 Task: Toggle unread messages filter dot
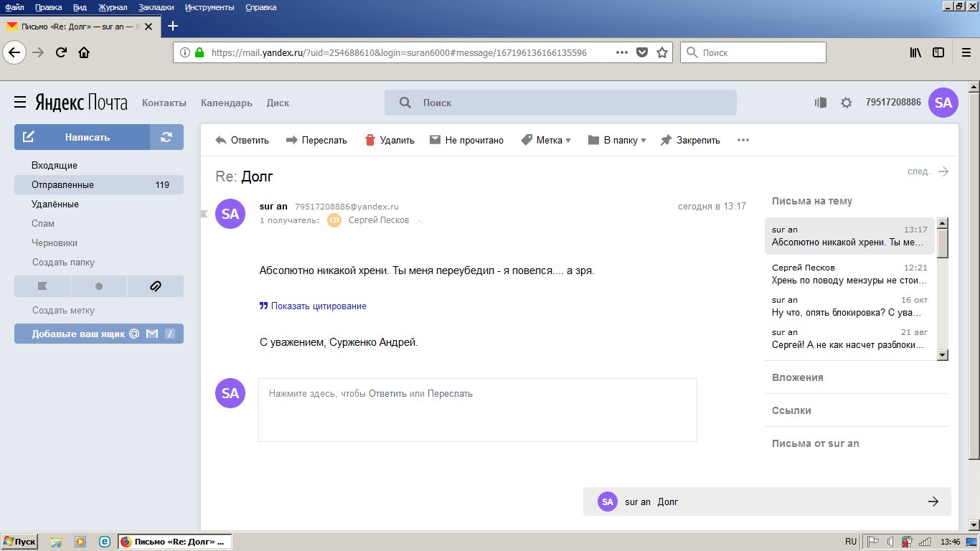tap(99, 286)
